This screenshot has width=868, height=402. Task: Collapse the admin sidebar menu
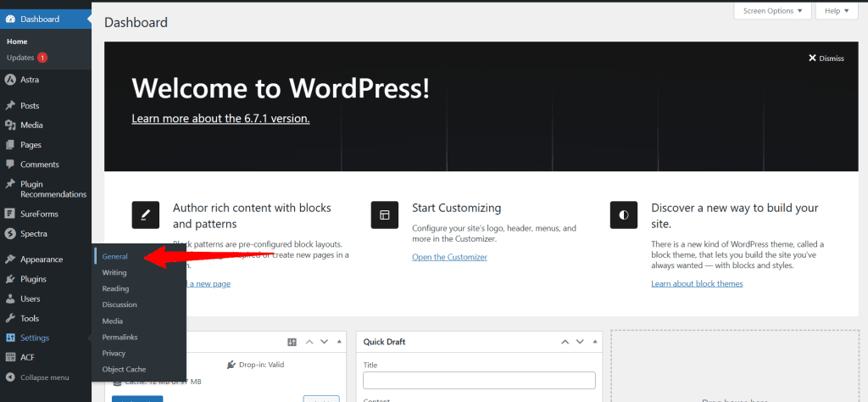(37, 377)
